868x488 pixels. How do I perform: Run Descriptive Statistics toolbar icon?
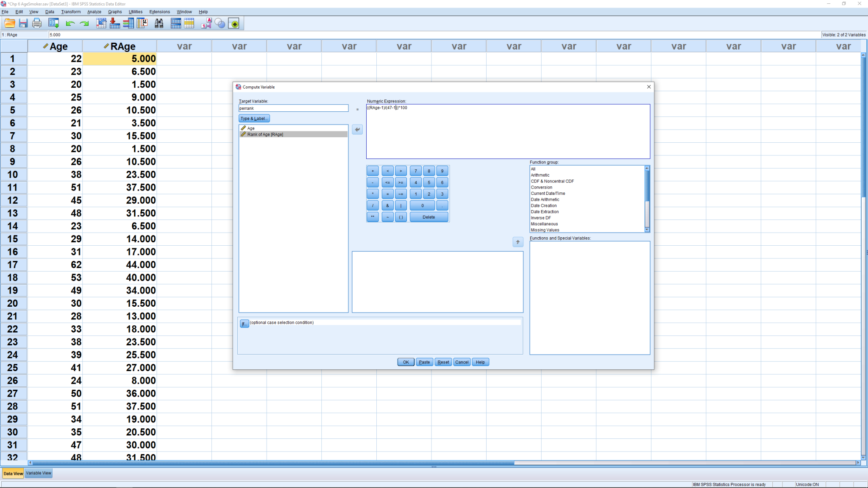pos(142,23)
